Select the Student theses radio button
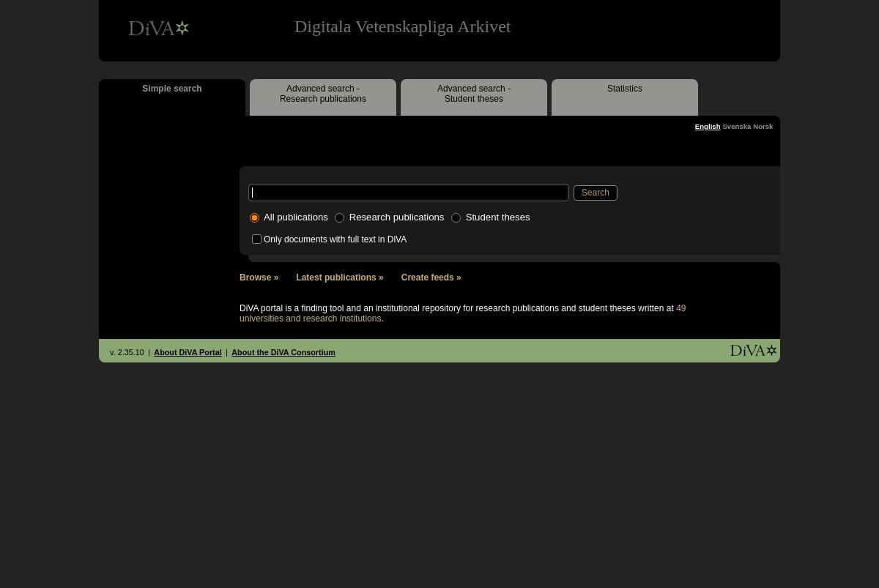The image size is (879, 588). tap(456, 218)
